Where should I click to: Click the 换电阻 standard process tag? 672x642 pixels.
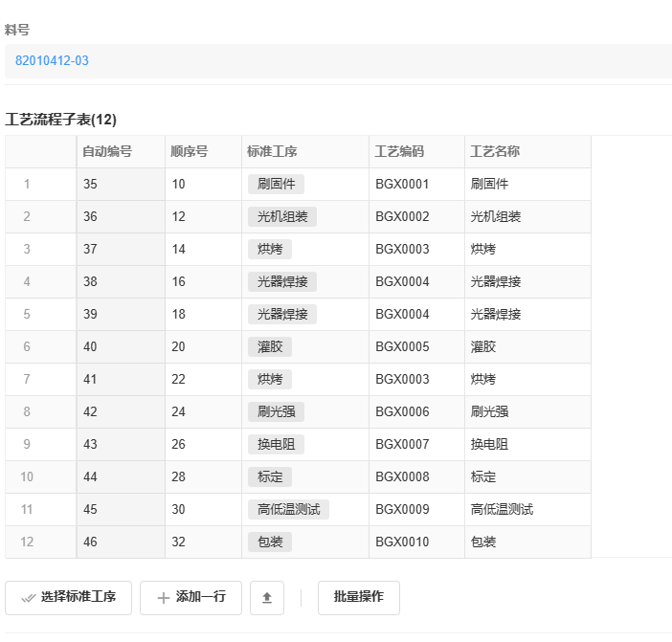pos(277,444)
